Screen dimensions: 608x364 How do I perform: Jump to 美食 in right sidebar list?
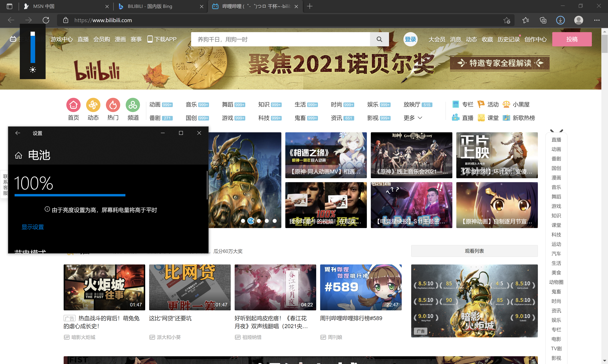coord(556,273)
